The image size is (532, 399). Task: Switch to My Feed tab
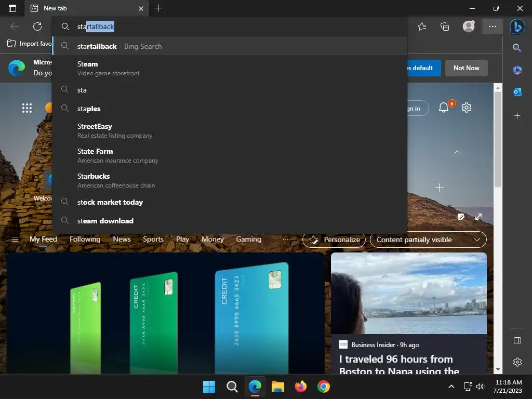43,239
